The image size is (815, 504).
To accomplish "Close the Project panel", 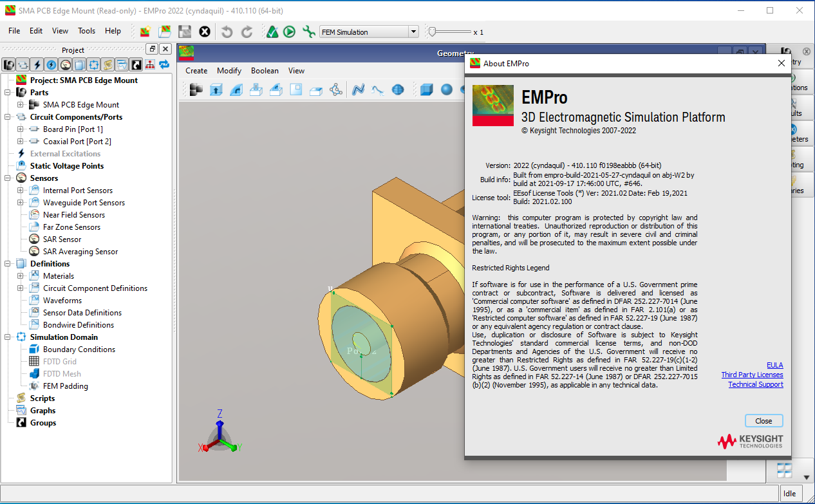I will [165, 49].
